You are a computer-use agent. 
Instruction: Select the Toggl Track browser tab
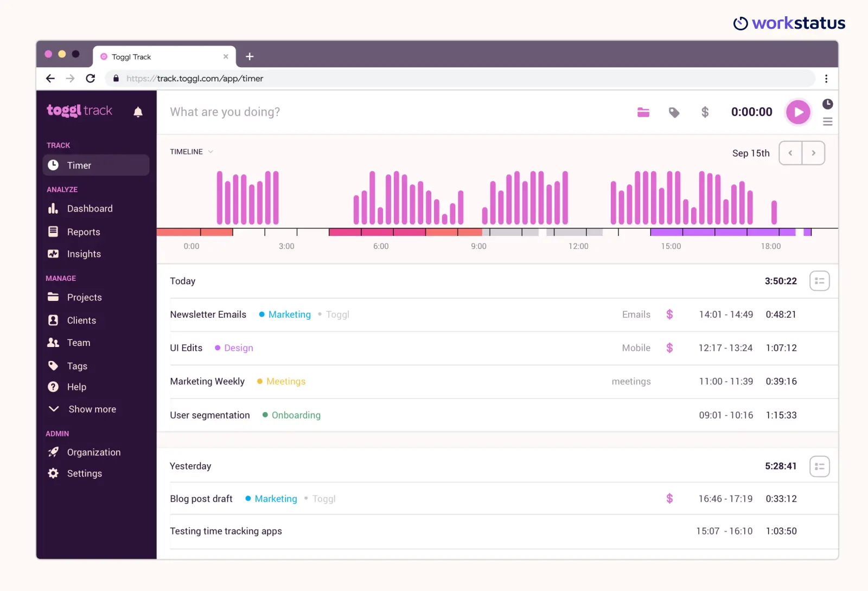[x=164, y=56]
